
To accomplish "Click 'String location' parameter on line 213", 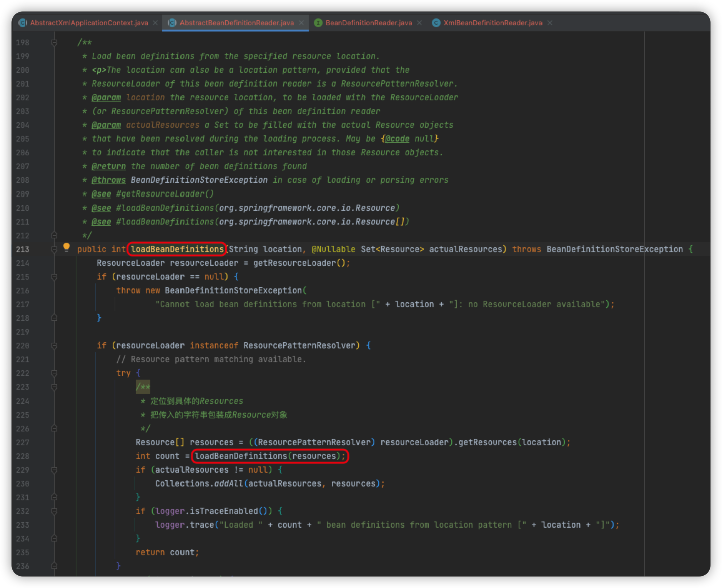I will point(265,249).
